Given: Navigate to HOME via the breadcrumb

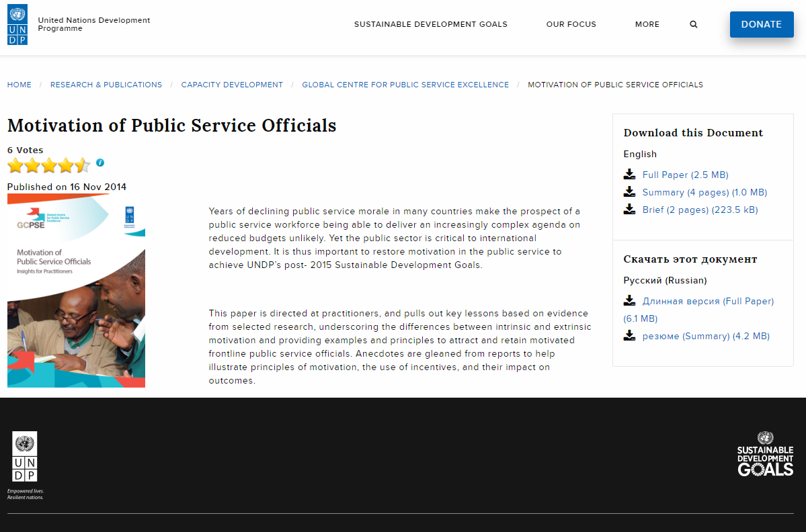Looking at the screenshot, I should click(19, 85).
